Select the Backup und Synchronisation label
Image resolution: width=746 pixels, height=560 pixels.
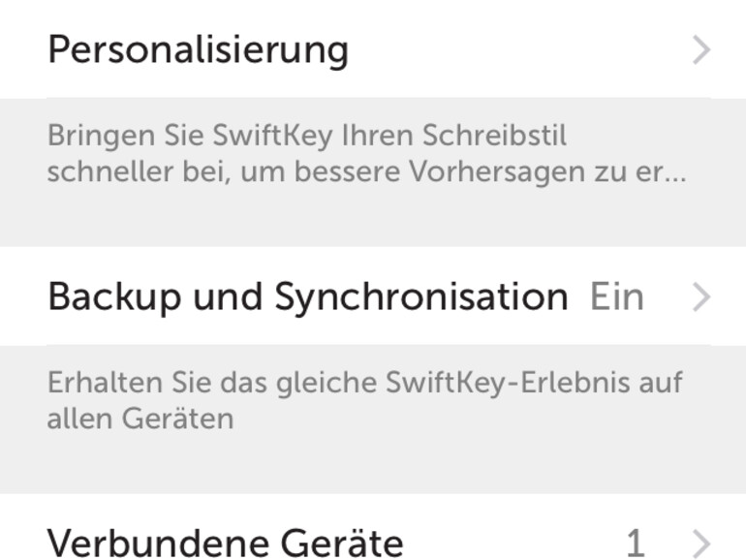pyautogui.click(x=307, y=296)
